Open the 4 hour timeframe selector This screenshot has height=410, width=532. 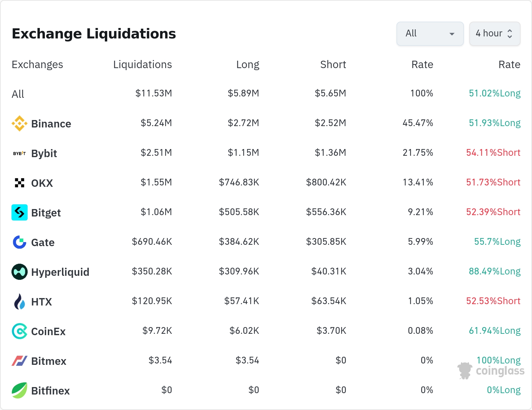pos(494,34)
